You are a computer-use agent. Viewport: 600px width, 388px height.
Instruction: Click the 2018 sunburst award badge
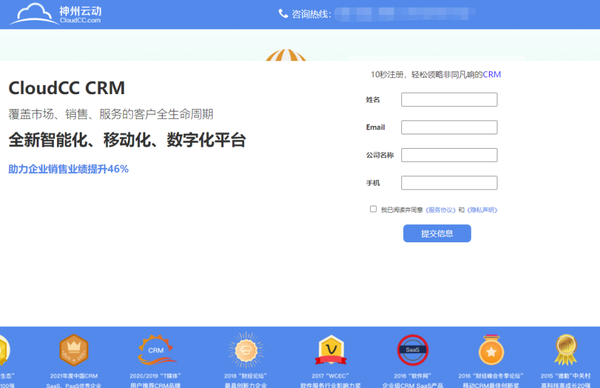pyautogui.click(x=246, y=350)
